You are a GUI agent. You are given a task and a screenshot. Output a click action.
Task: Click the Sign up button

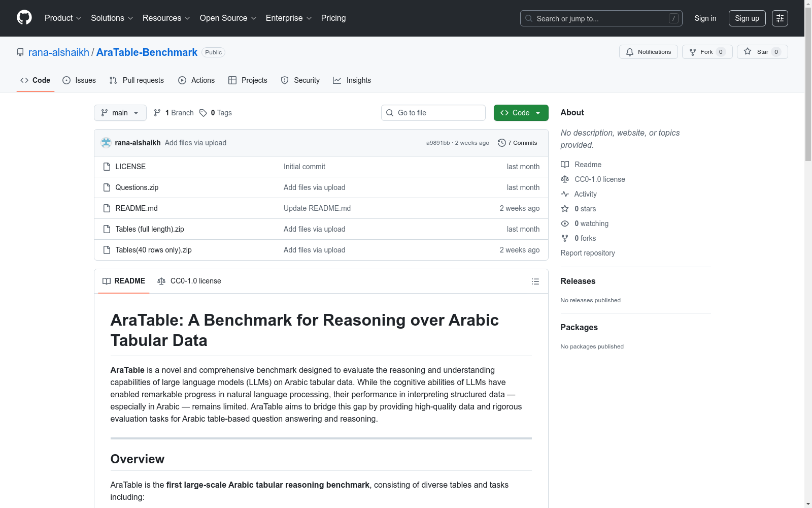click(x=747, y=18)
